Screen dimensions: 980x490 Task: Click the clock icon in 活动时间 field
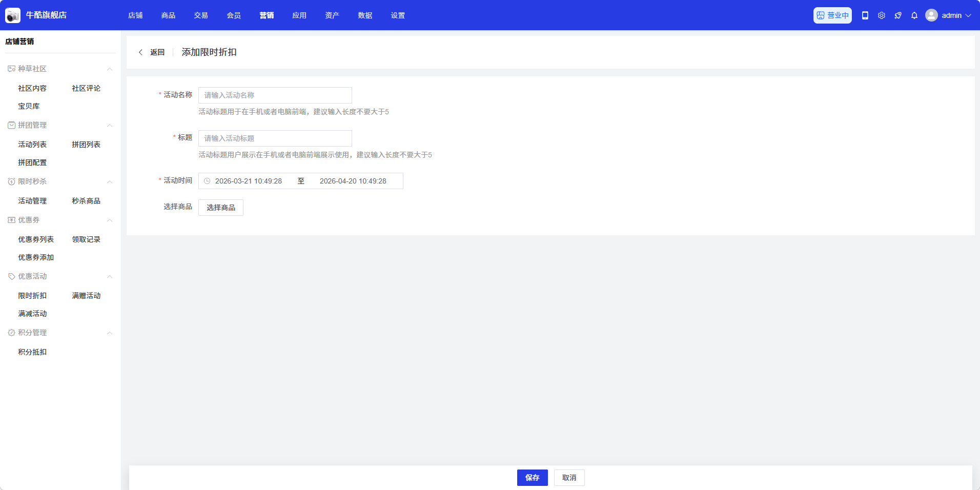click(207, 181)
